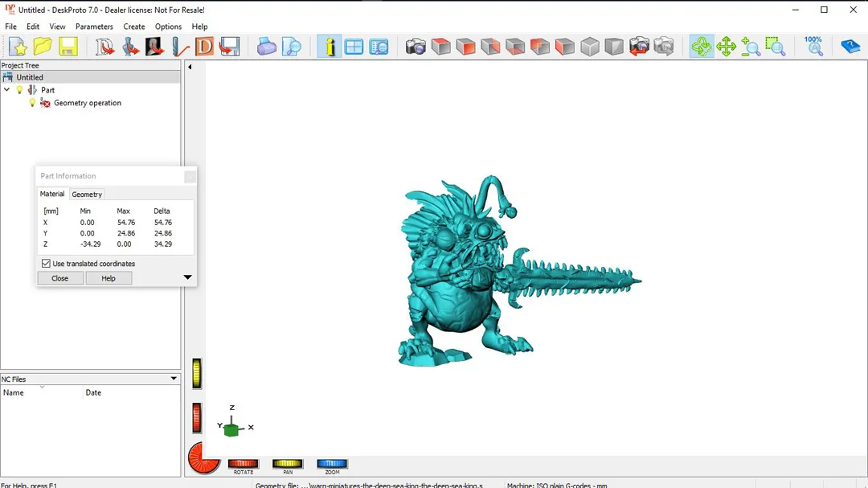This screenshot has width=868, height=488.
Task: Collapse the side panel with the left arrow
Action: coord(190,67)
